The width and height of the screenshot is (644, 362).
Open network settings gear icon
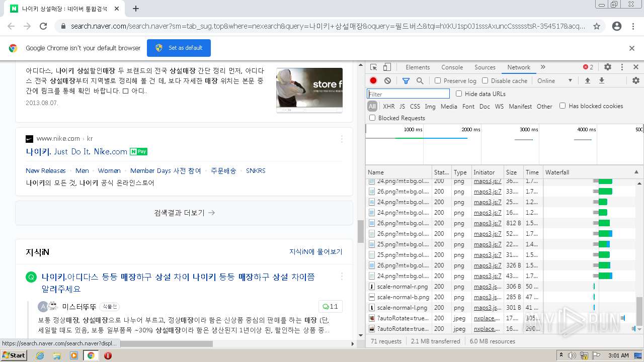(x=636, y=80)
